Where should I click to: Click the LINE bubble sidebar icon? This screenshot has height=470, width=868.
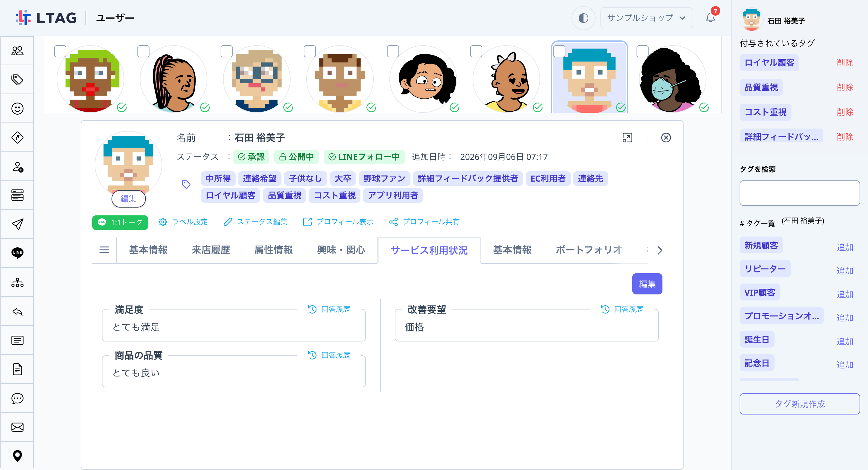(x=17, y=253)
